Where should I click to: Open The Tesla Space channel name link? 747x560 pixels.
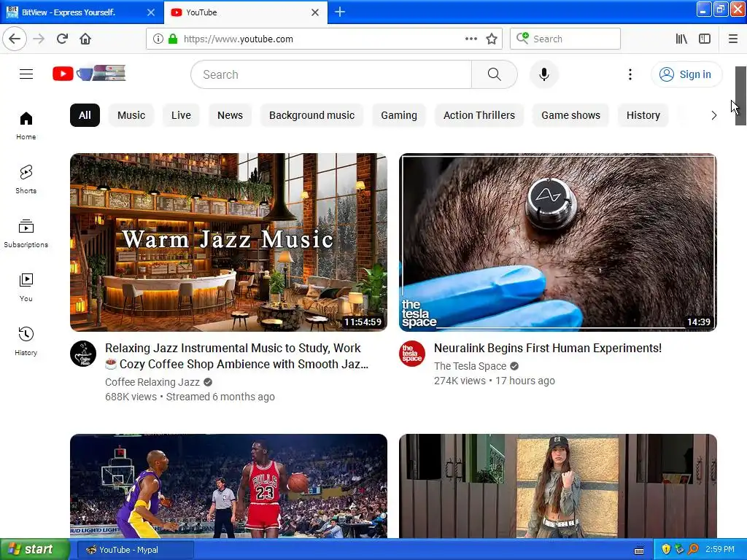(x=471, y=366)
